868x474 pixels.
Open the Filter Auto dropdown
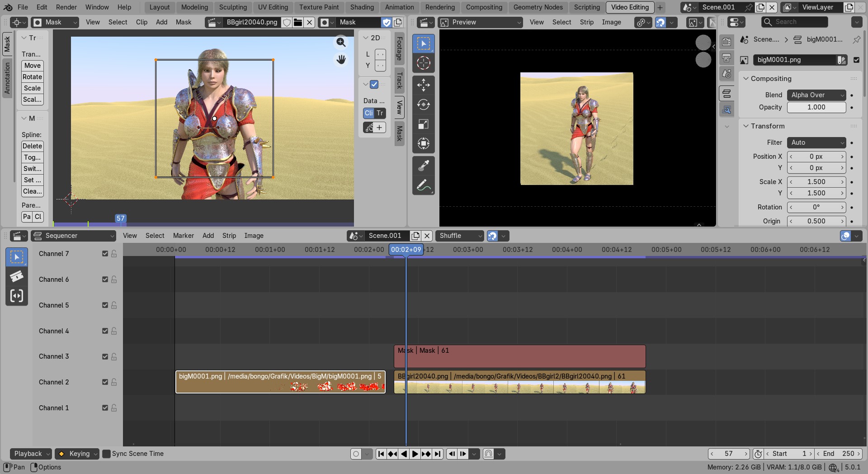click(816, 142)
